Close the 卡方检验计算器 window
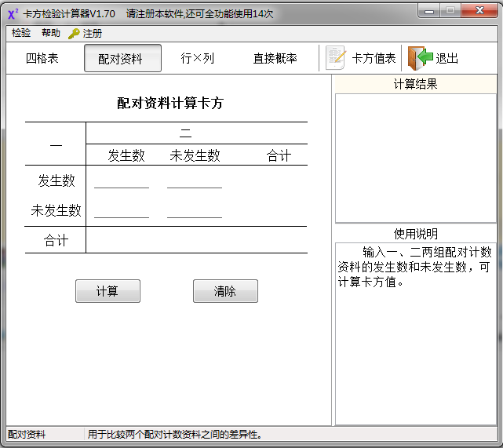 (479, 11)
